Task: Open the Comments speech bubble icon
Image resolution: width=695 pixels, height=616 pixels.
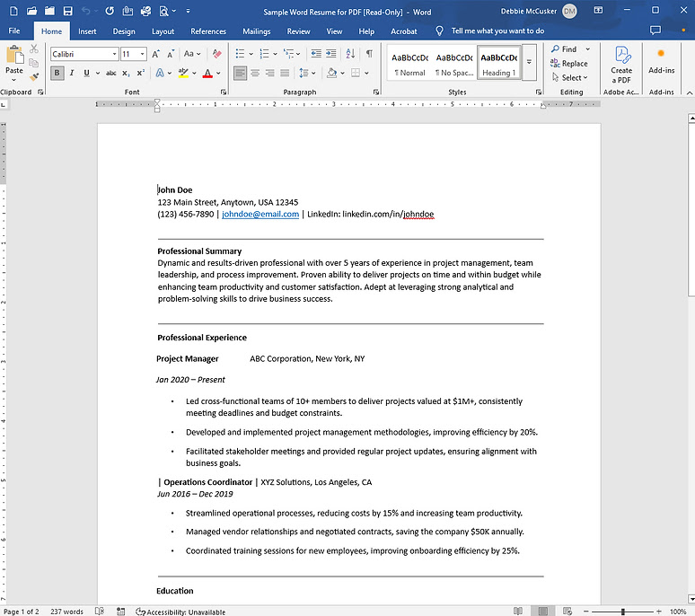Action: pos(655,31)
